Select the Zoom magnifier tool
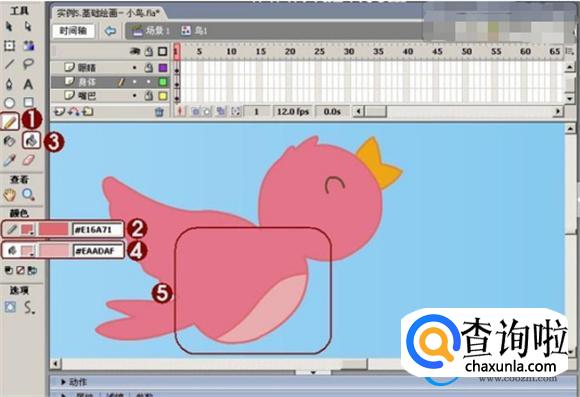 [28, 194]
